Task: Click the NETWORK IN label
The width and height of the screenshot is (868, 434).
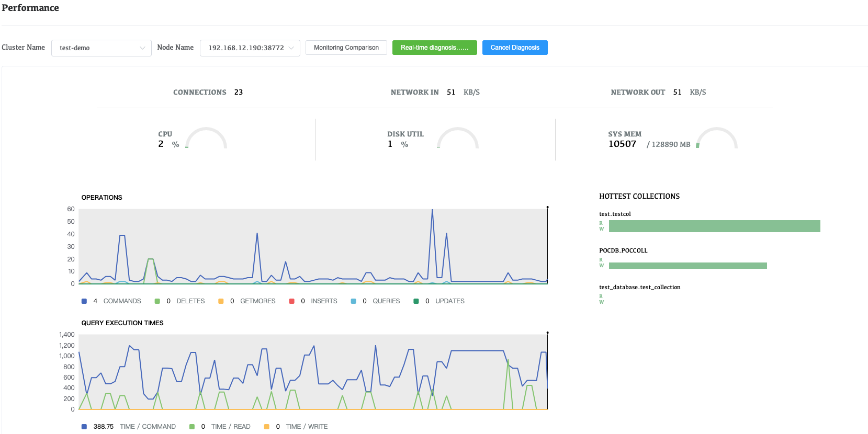Action: coord(415,92)
